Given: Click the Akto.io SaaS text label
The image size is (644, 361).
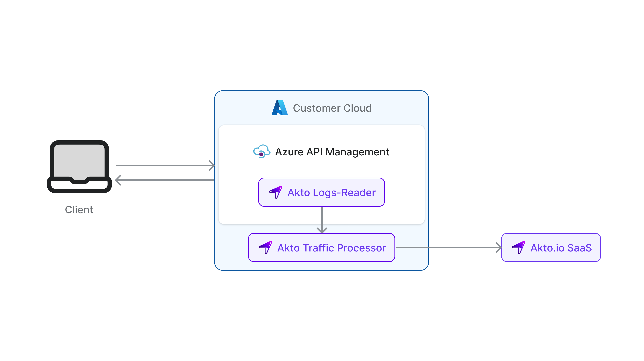Looking at the screenshot, I should [561, 248].
